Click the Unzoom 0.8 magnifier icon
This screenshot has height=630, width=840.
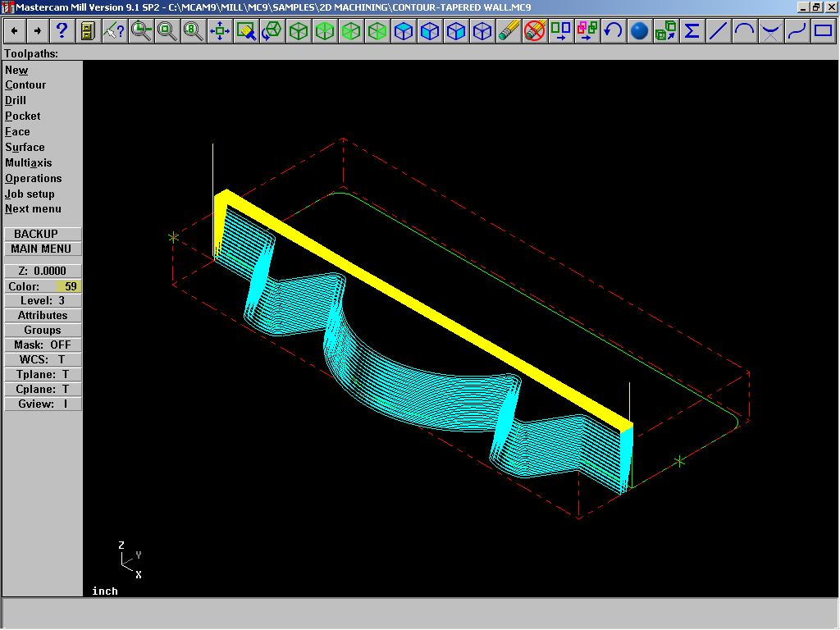(193, 31)
